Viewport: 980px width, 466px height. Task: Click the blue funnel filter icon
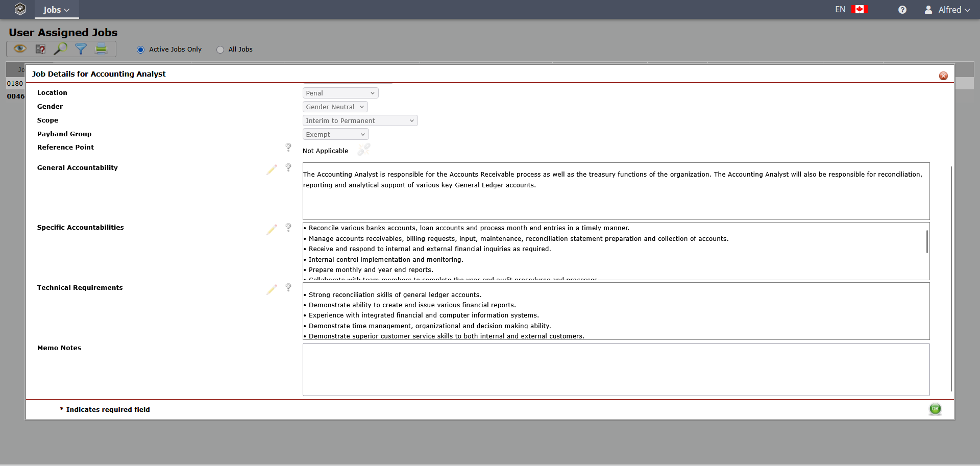[81, 49]
